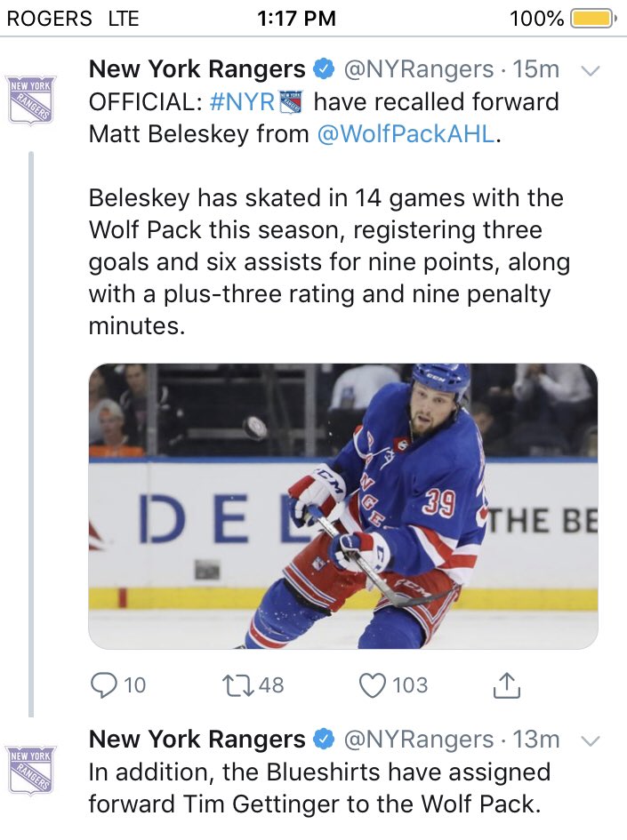Expand options chevron on first tweet

pos(590,69)
